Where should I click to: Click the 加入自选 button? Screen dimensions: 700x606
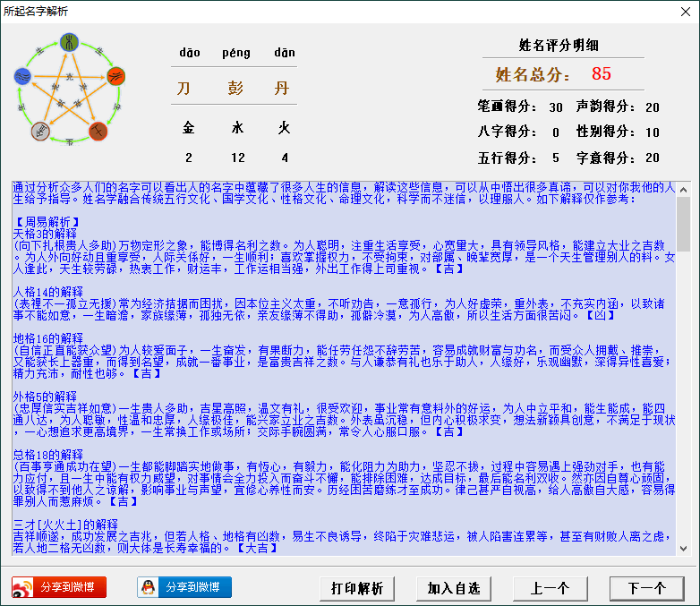click(453, 588)
